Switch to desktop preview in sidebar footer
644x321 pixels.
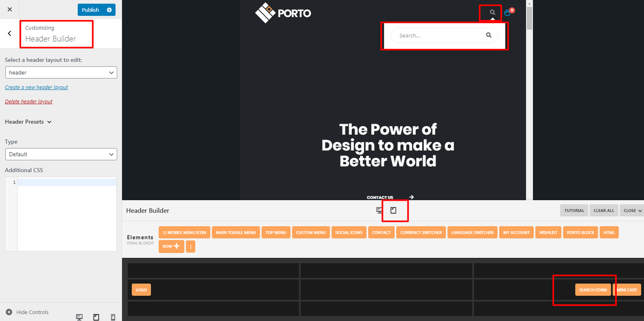[x=79, y=317]
